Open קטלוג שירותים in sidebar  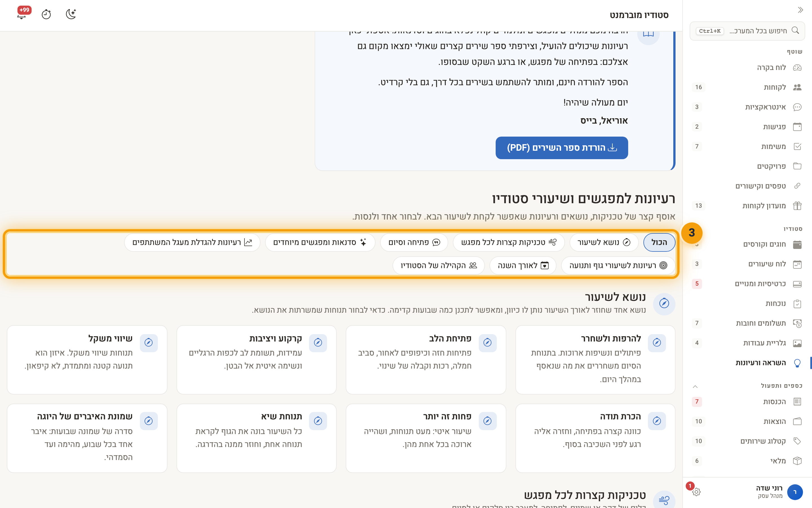[x=747, y=441]
